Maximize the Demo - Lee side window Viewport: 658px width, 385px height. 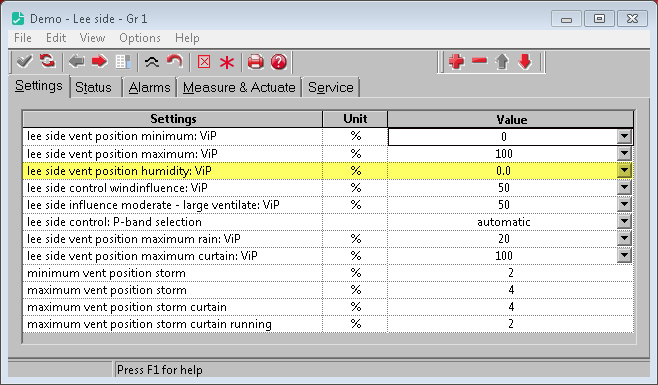click(x=599, y=19)
